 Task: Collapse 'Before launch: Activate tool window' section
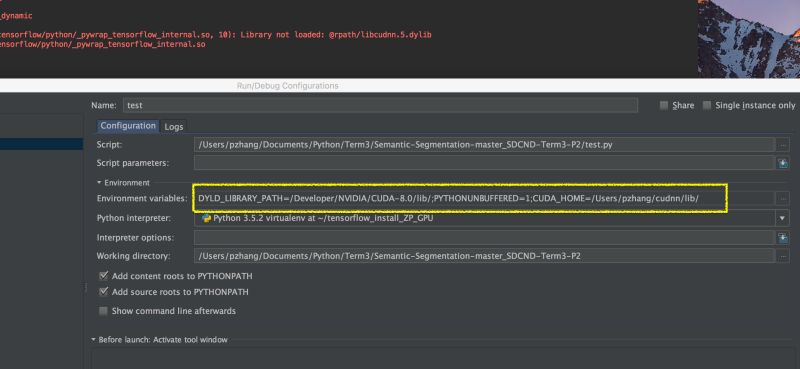tap(94, 339)
